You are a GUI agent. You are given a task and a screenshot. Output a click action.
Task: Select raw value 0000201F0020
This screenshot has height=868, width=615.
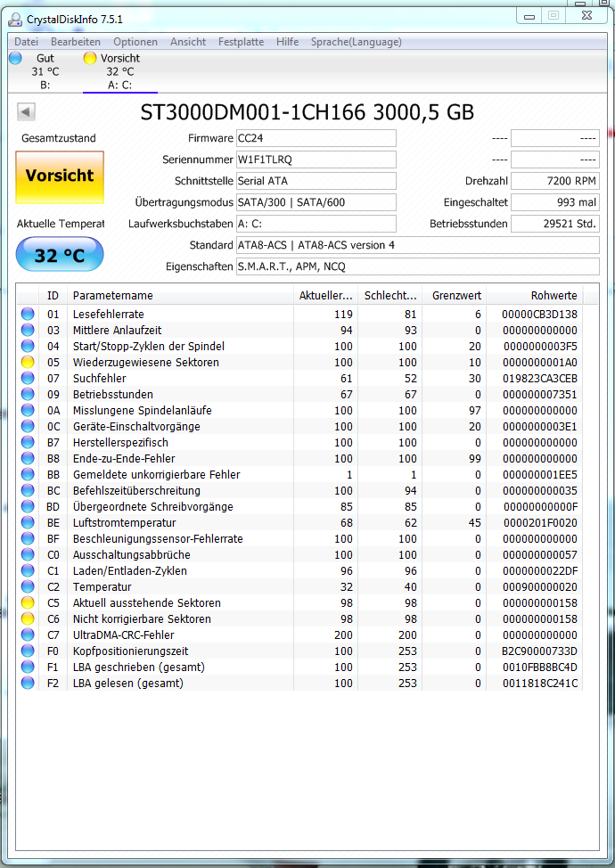click(540, 522)
